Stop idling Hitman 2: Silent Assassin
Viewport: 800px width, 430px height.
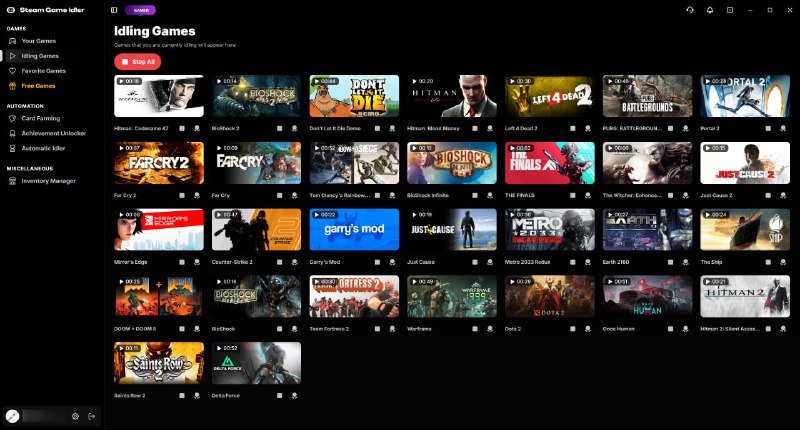tap(768, 329)
